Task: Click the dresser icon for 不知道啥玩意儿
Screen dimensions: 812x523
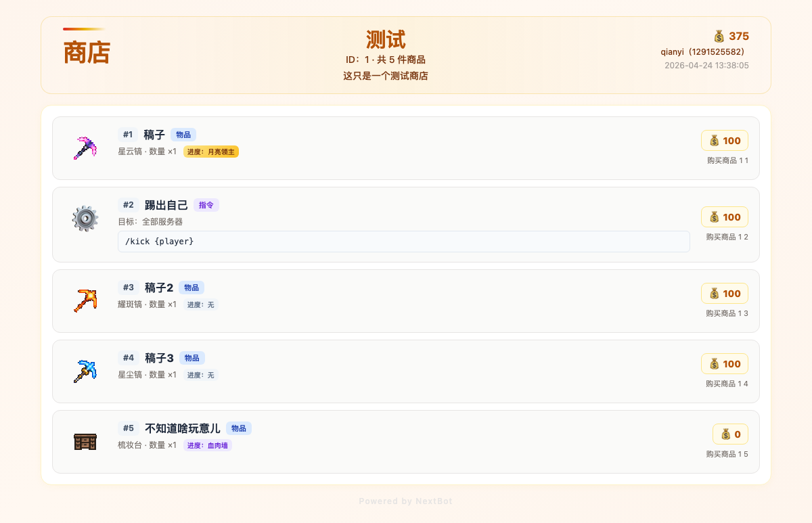Action: 85,442
